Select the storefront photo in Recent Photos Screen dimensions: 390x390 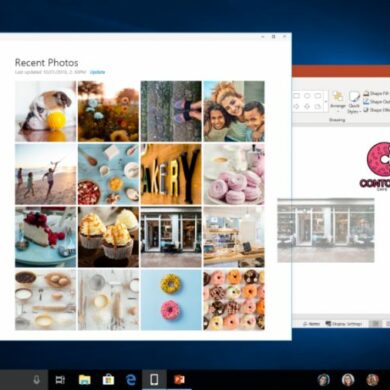click(171, 237)
